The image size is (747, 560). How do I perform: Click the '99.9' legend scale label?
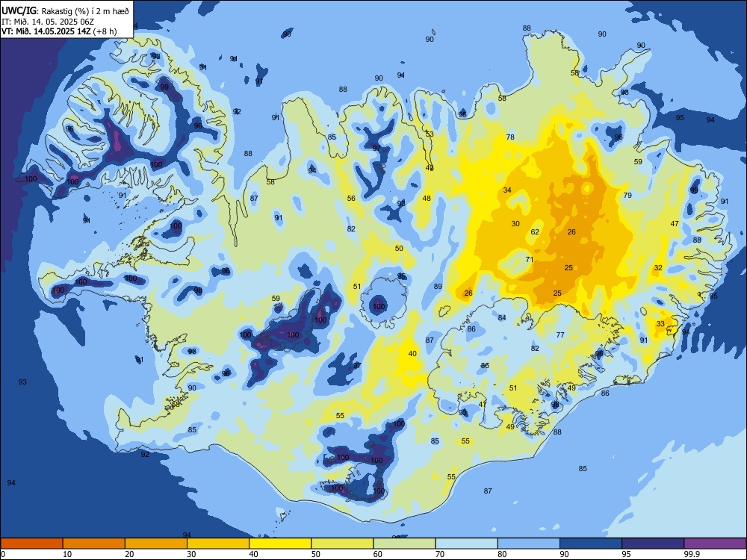tap(692, 554)
